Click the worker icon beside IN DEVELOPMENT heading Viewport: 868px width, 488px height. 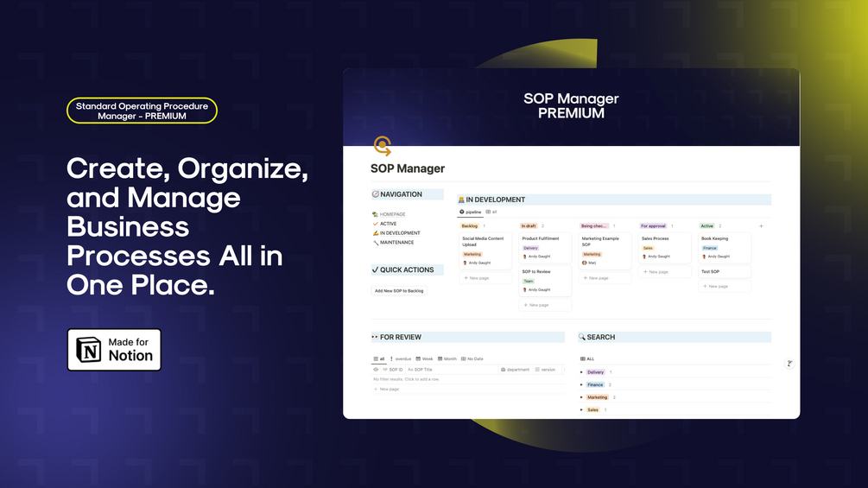[x=461, y=200]
